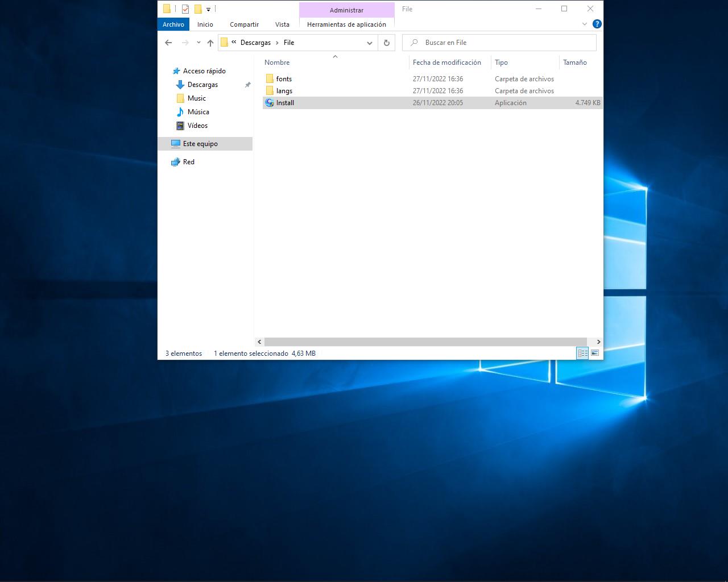Click the Up one level arrow

(x=210, y=43)
